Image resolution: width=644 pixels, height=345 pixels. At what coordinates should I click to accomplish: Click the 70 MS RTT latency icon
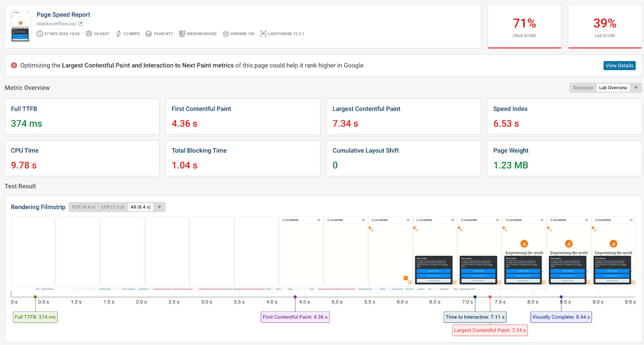tap(149, 34)
